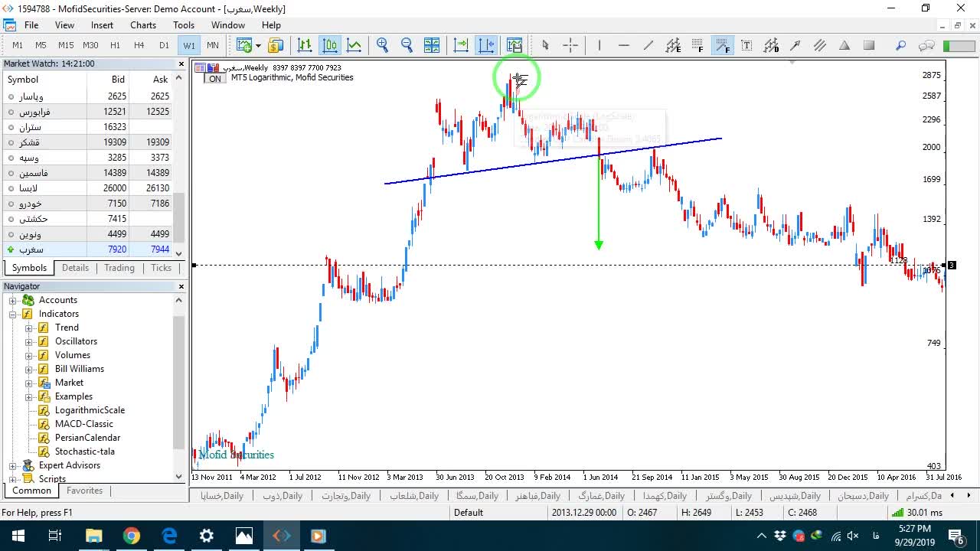The image size is (980, 551).
Task: Collapse the Indicators node in Navigator
Action: click(13, 314)
